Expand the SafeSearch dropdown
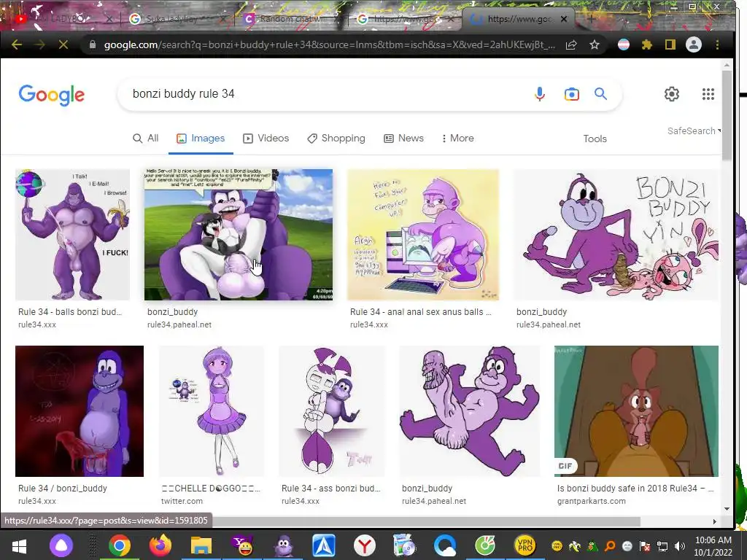The image size is (747, 560). (694, 131)
